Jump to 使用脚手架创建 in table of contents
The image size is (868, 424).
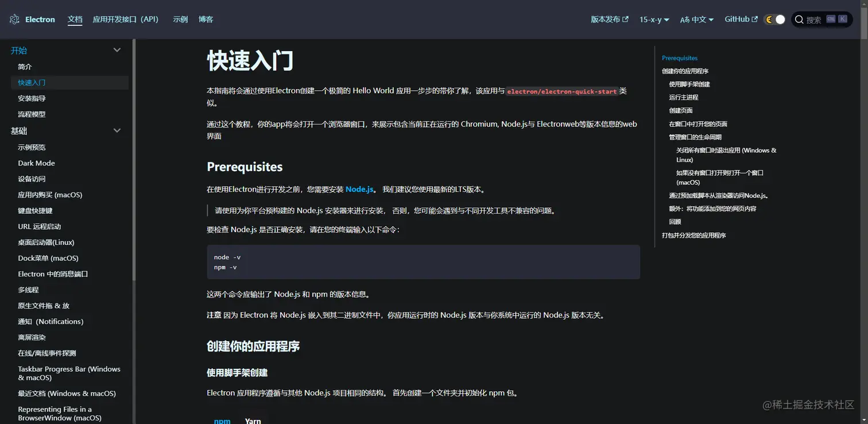click(689, 84)
